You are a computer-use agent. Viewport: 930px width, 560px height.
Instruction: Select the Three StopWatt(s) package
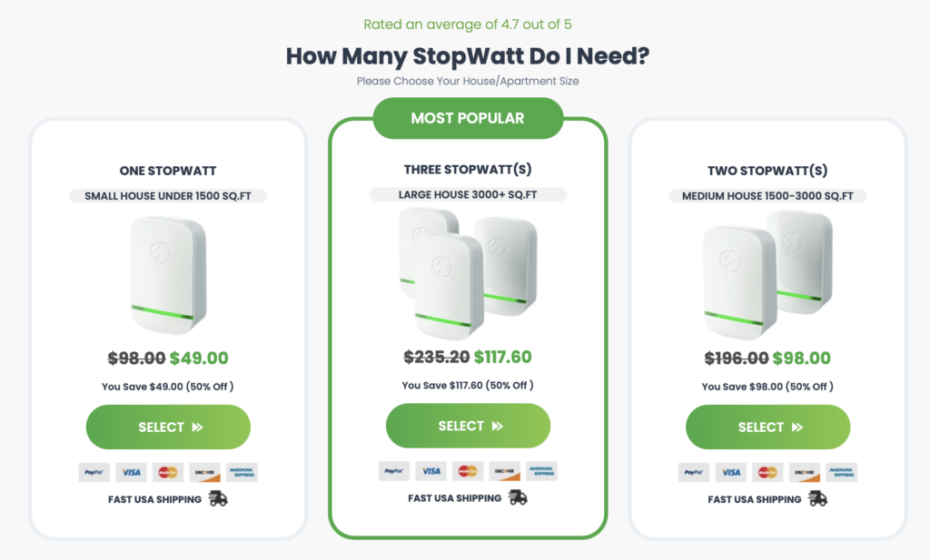[x=468, y=426]
